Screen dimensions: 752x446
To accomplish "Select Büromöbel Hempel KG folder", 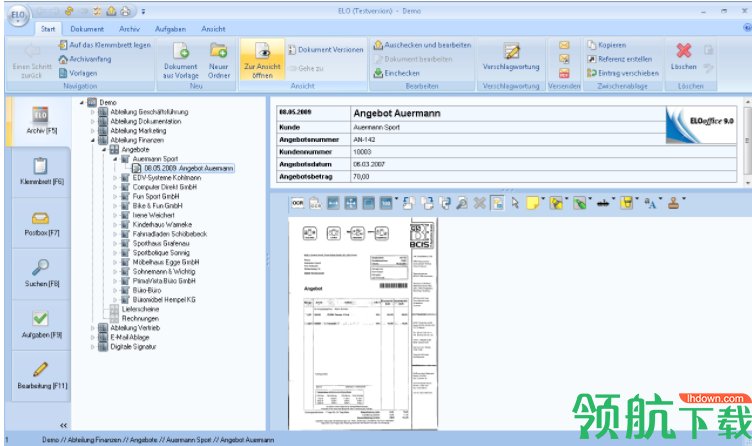I will tap(164, 300).
